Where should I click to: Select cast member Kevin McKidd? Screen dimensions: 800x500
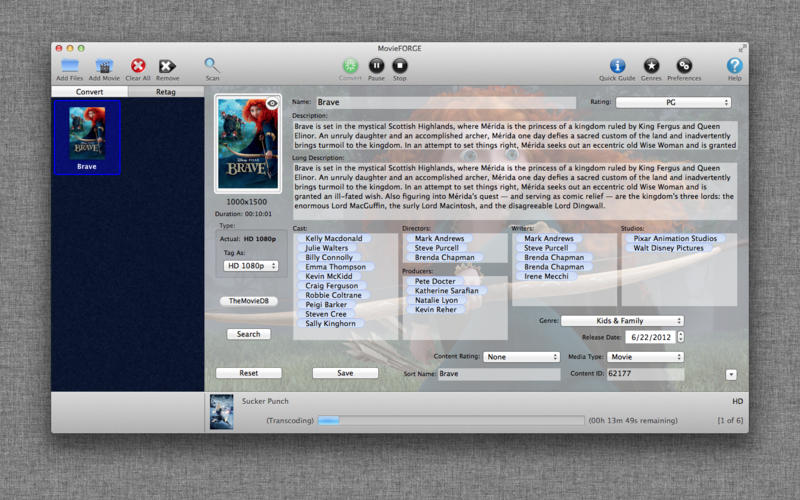(329, 276)
